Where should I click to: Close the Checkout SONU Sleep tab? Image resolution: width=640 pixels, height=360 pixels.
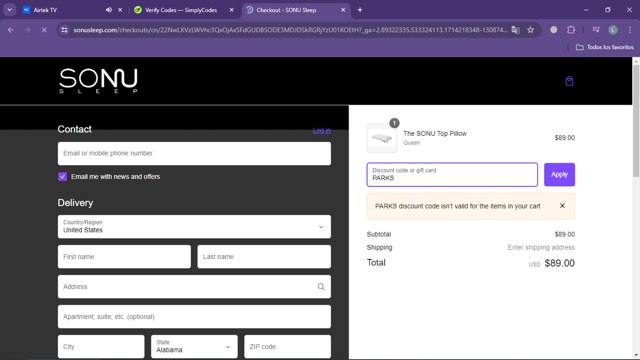343,10
